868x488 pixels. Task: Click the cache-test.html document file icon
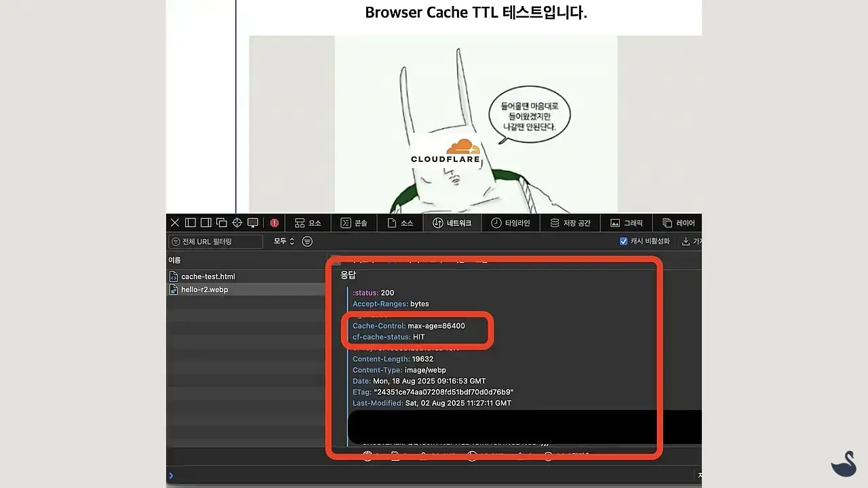coord(174,277)
